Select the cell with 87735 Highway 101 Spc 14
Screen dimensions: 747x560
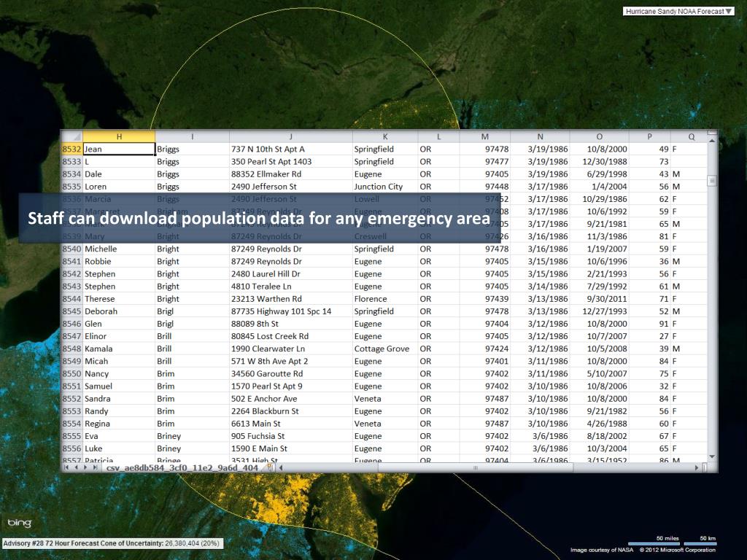tap(290, 311)
